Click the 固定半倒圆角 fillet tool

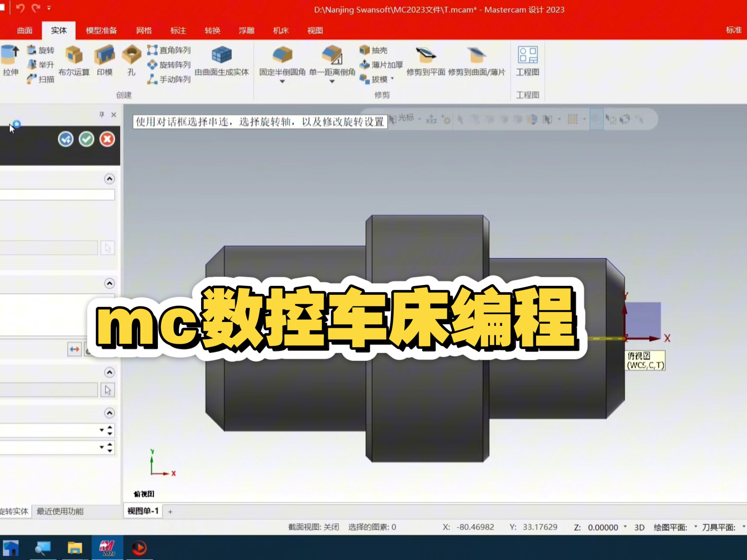[x=282, y=60]
